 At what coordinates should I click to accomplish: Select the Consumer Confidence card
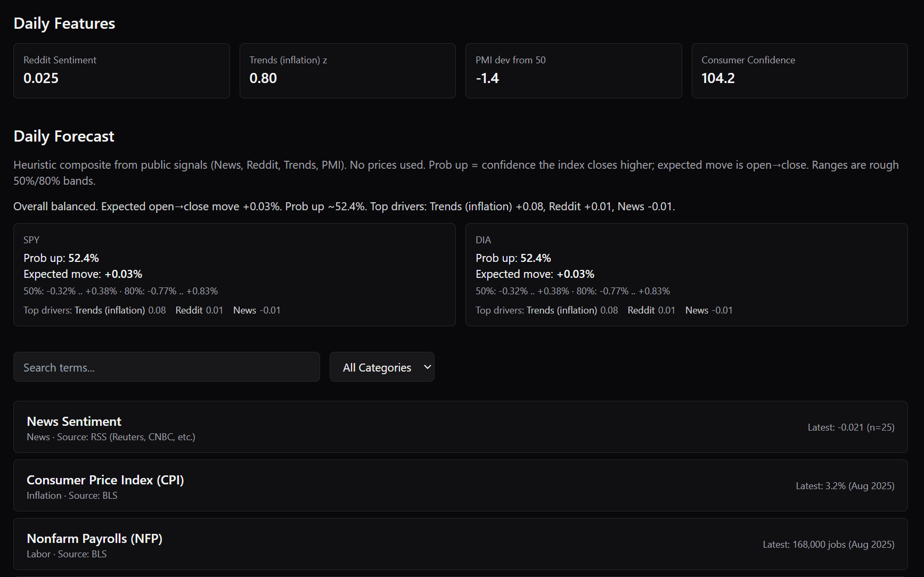[799, 71]
